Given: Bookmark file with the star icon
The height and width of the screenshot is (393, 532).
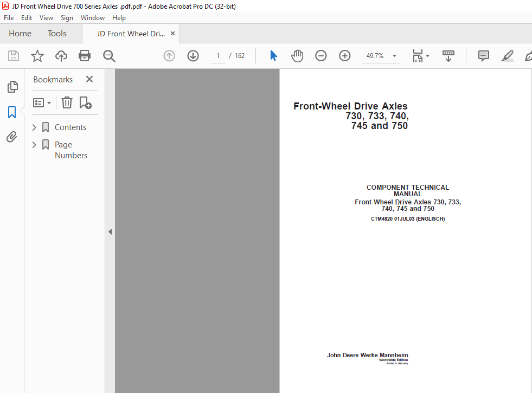Looking at the screenshot, I should tap(37, 56).
